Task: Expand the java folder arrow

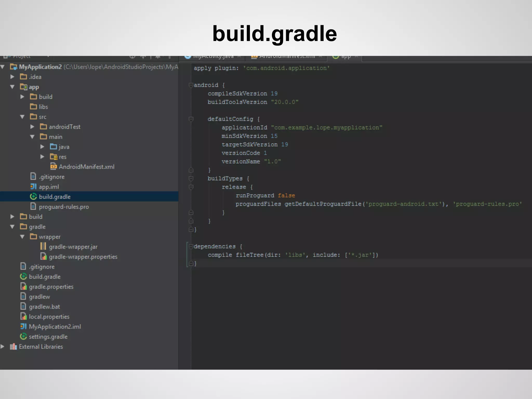Action: point(42,147)
